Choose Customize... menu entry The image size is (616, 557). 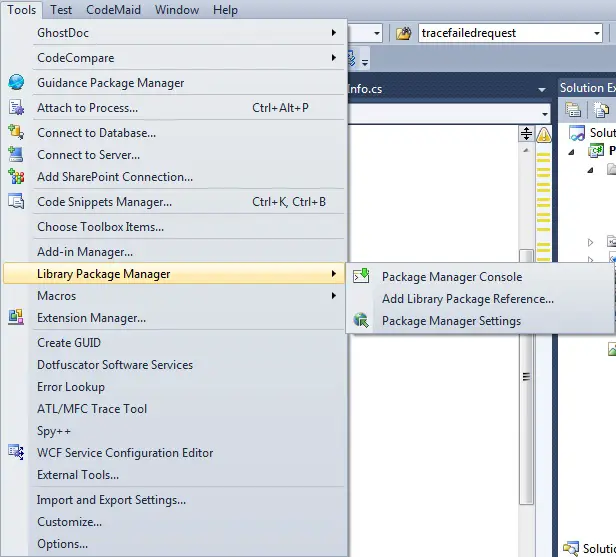click(x=175, y=522)
